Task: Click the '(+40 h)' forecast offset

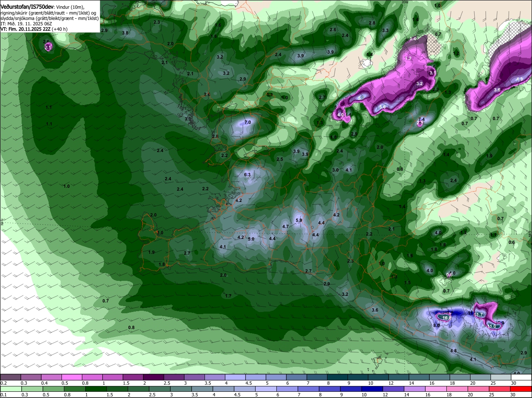Action: pyautogui.click(x=60, y=29)
